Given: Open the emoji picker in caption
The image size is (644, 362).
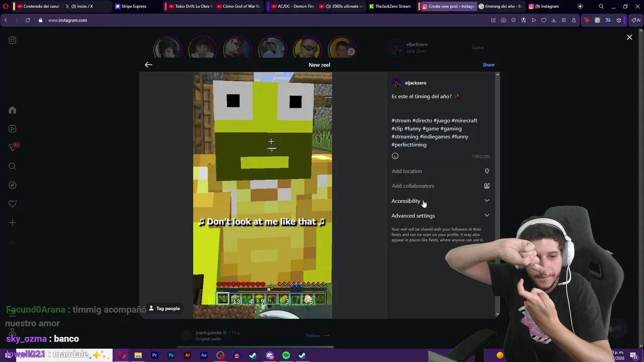Looking at the screenshot, I should (395, 156).
